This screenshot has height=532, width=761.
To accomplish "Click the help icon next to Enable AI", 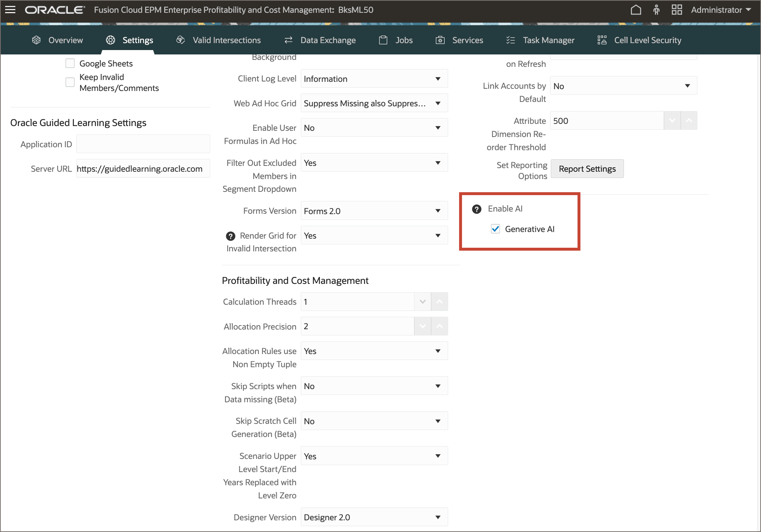I will pos(476,209).
